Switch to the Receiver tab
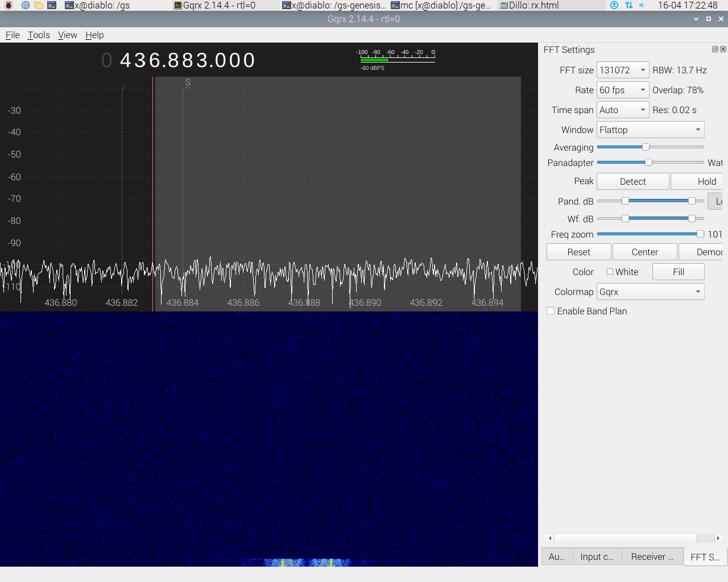 652,557
